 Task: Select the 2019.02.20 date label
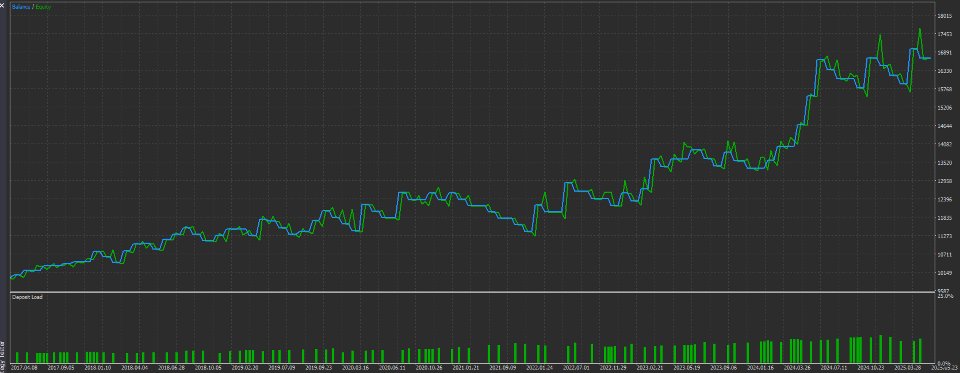[246, 369]
